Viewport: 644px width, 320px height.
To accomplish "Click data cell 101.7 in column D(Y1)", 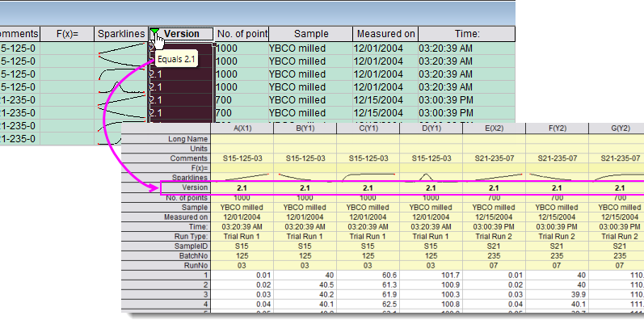I will point(431,276).
